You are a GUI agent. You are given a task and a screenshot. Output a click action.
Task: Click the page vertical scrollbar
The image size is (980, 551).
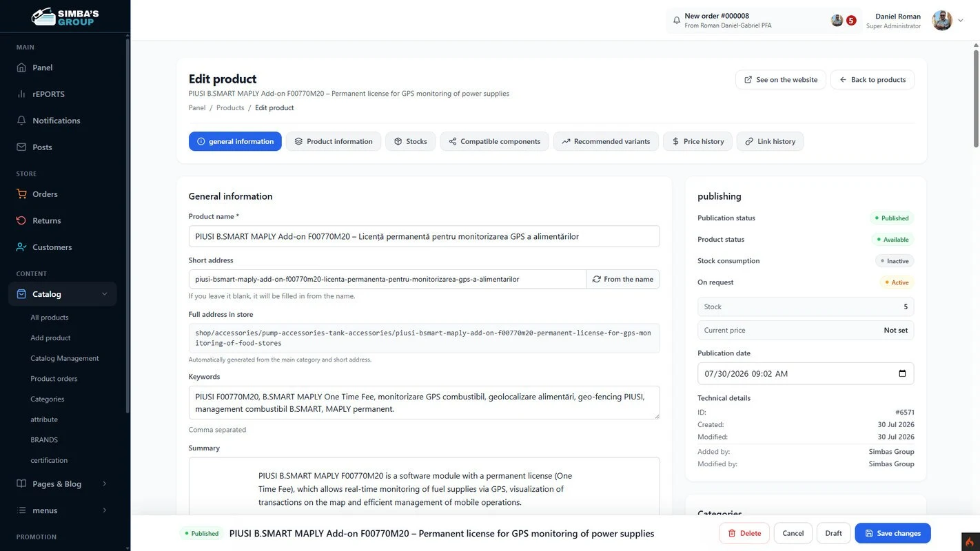(976, 96)
